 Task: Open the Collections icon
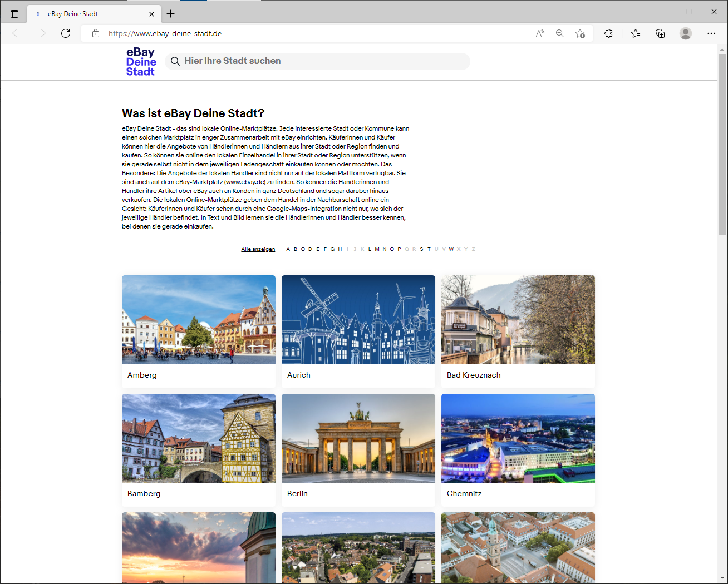pyautogui.click(x=660, y=33)
